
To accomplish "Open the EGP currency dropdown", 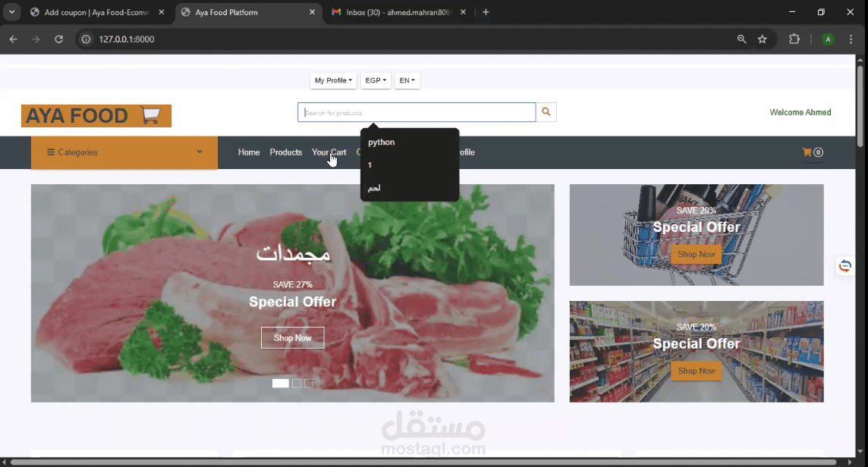I will pyautogui.click(x=376, y=80).
